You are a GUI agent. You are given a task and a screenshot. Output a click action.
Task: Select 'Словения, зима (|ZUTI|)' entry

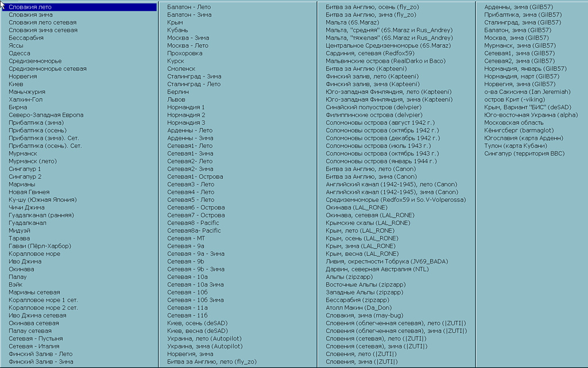362,361
